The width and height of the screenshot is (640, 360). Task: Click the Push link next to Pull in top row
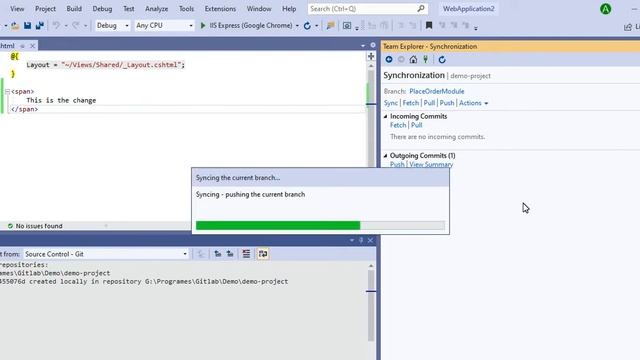tap(447, 103)
